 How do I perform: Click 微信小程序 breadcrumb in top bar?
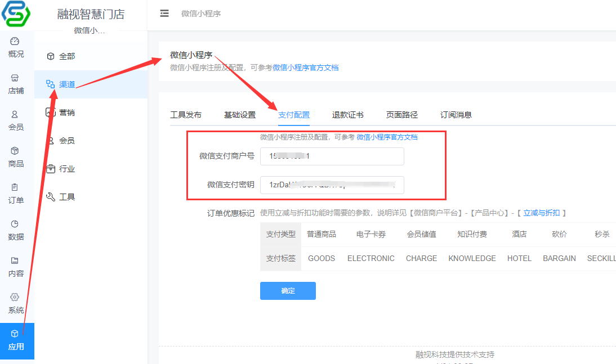click(201, 14)
